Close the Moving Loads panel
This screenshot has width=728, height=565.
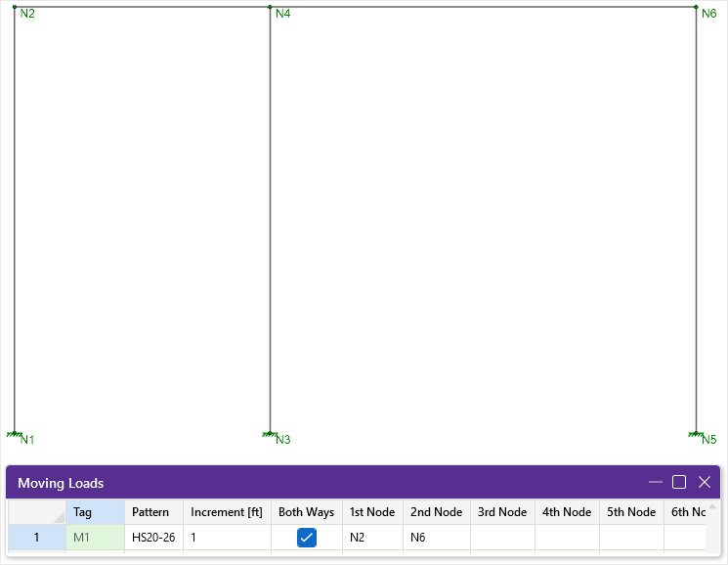[x=704, y=482]
